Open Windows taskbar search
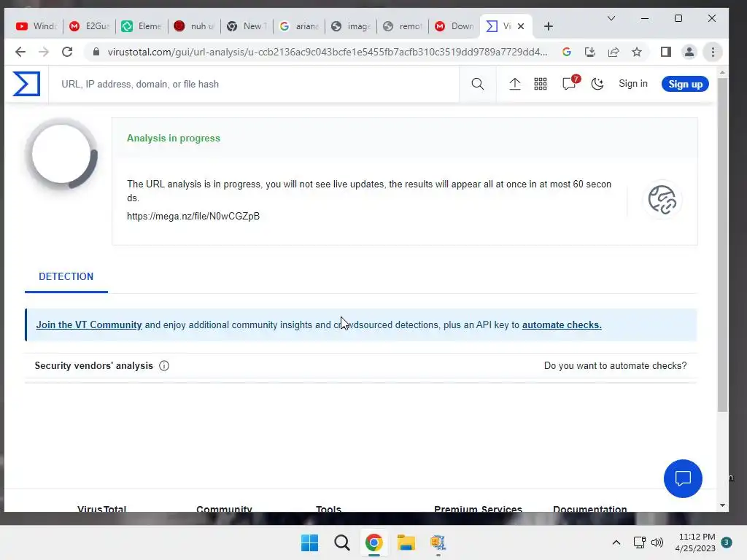The height and width of the screenshot is (560, 747). 341,542
